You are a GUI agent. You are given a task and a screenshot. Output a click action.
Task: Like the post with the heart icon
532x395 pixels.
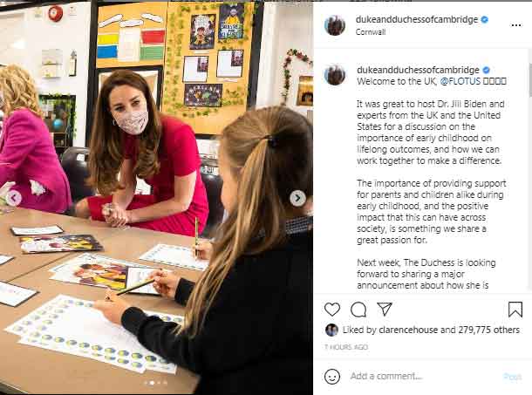pyautogui.click(x=332, y=310)
